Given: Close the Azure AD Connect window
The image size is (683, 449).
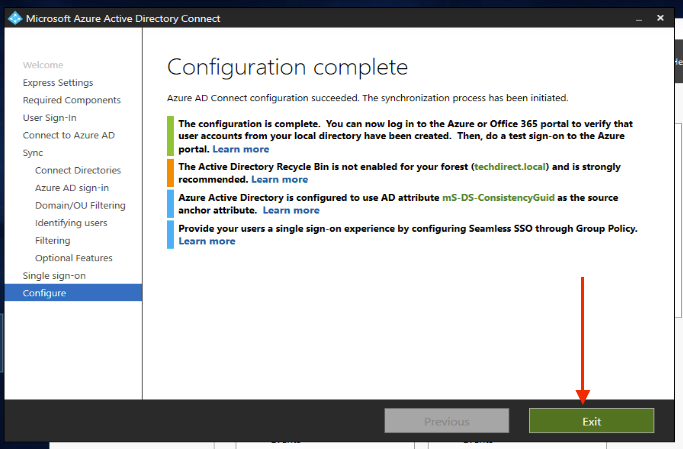Looking at the screenshot, I should click(x=660, y=18).
